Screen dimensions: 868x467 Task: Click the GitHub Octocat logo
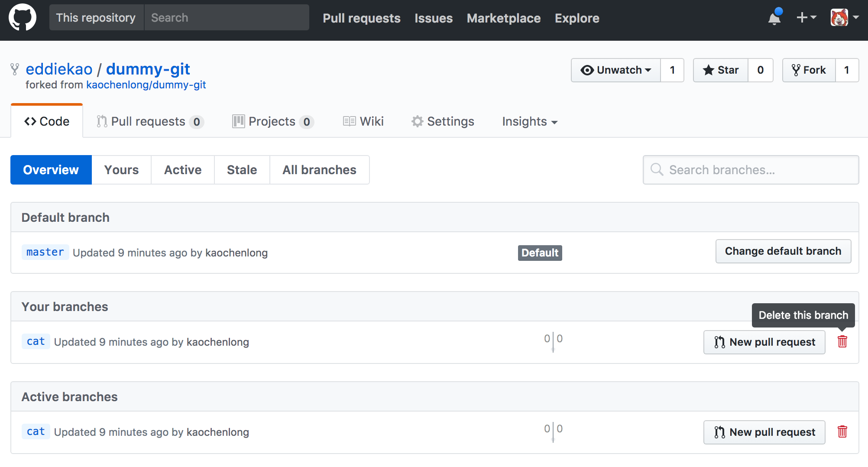[23, 18]
